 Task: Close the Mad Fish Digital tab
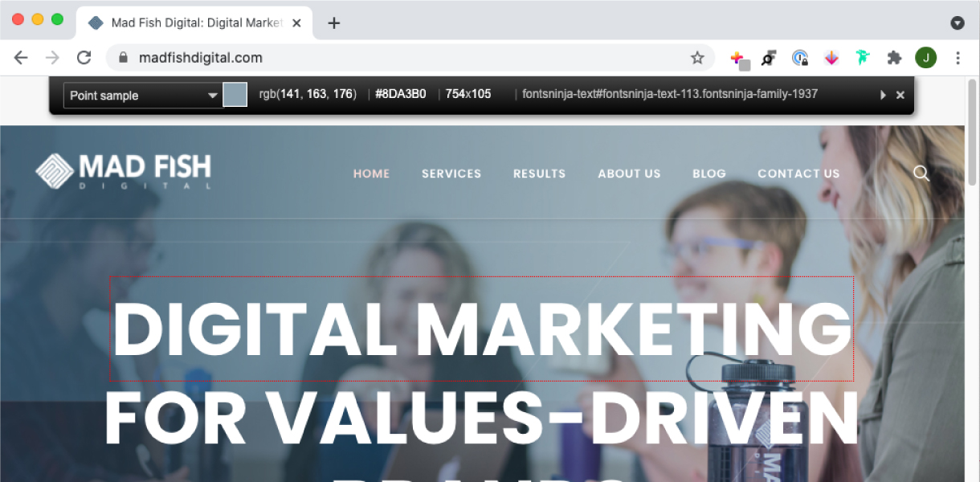tap(297, 23)
